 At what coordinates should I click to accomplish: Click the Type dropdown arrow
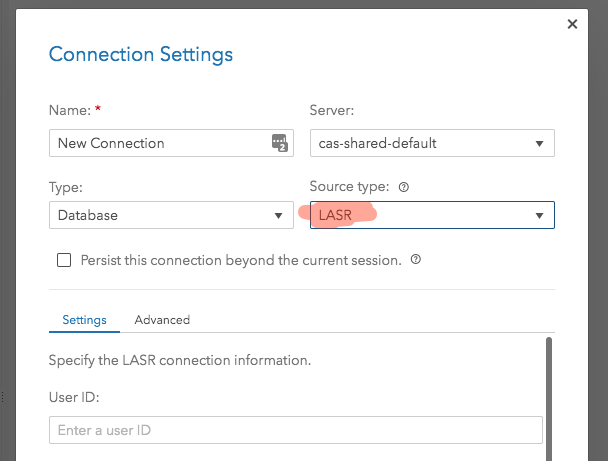click(278, 215)
